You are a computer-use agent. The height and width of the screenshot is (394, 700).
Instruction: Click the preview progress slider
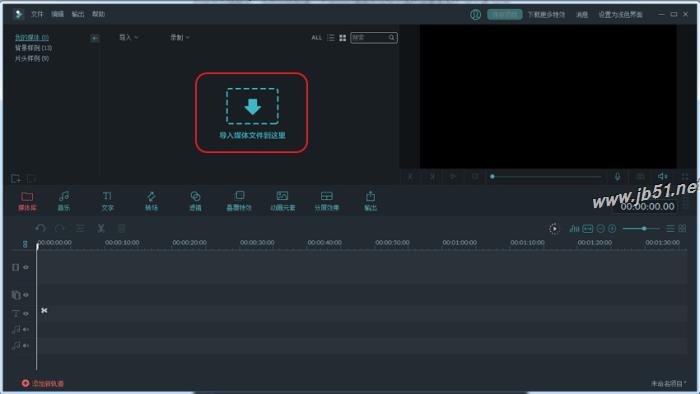[546, 177]
